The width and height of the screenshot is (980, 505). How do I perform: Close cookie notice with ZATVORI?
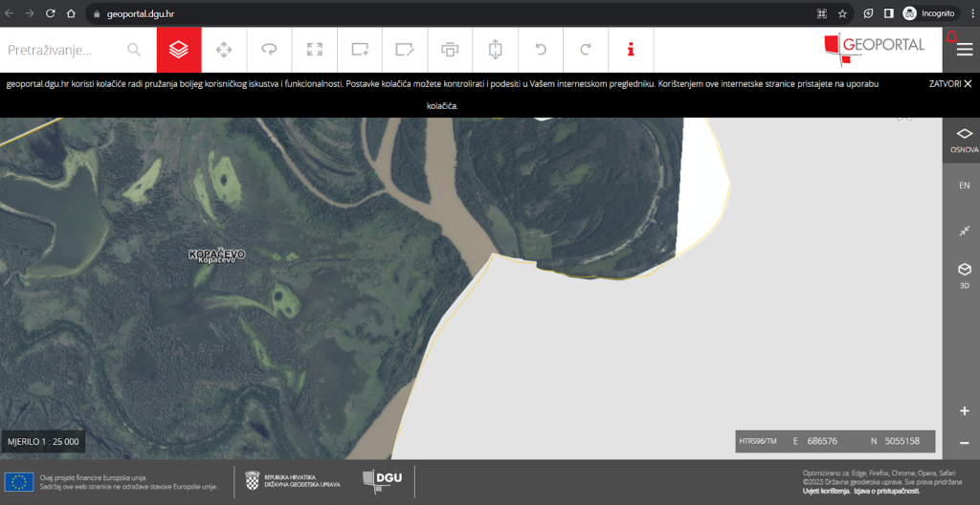pyautogui.click(x=950, y=83)
